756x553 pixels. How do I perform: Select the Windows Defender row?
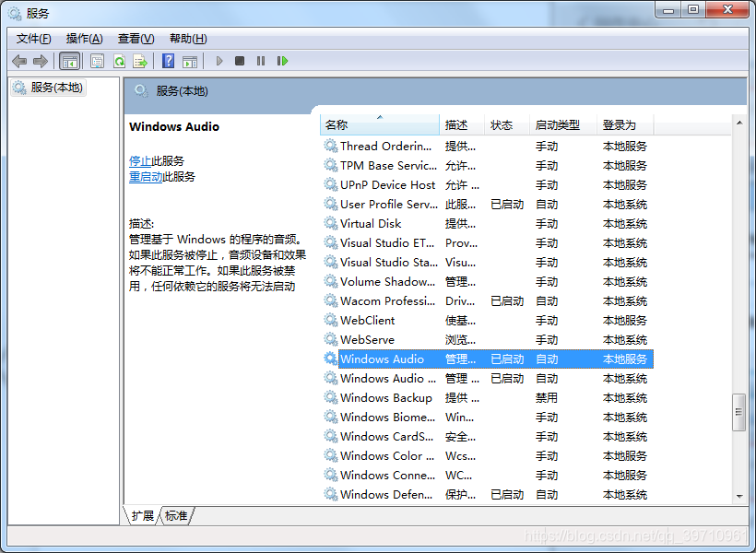487,494
